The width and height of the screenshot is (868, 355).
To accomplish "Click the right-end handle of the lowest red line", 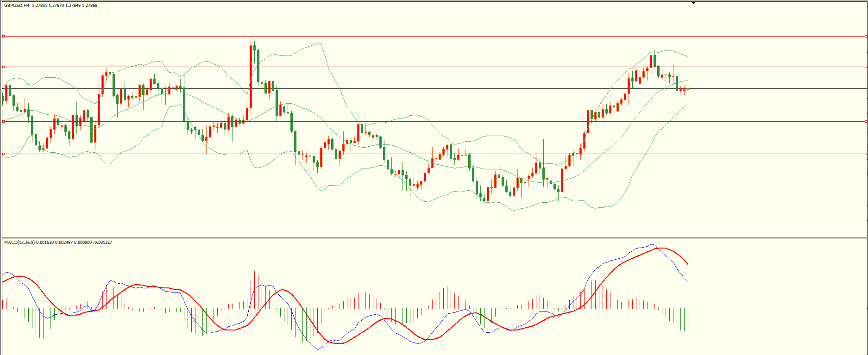I will pos(866,154).
